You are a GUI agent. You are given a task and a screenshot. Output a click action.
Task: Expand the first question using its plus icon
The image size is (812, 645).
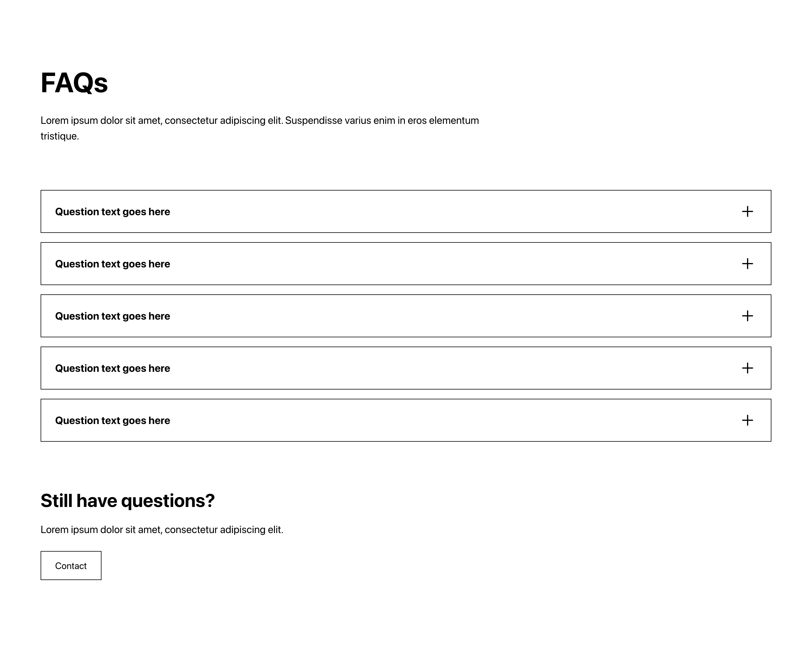747,211
